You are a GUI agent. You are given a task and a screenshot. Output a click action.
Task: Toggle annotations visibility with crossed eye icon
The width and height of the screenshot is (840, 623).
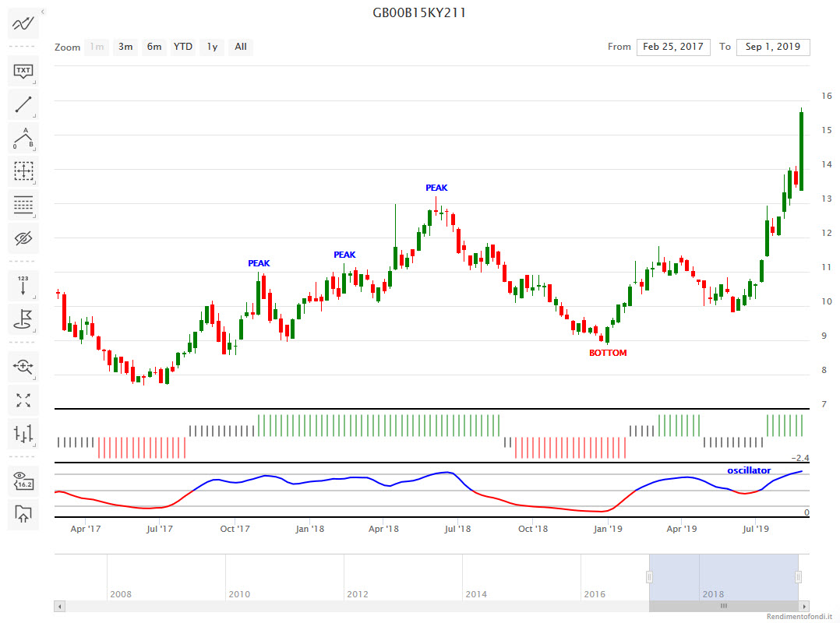tap(23, 238)
